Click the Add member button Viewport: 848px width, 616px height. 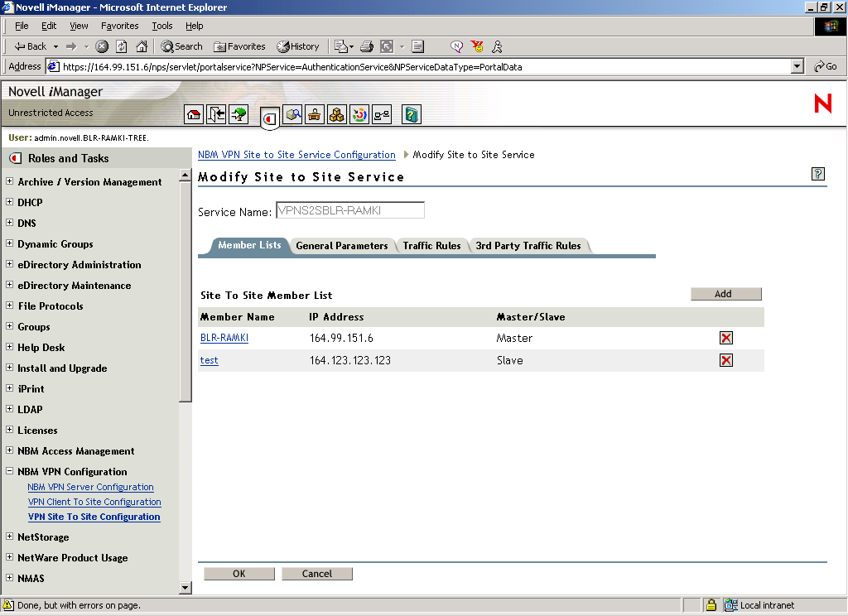point(725,294)
